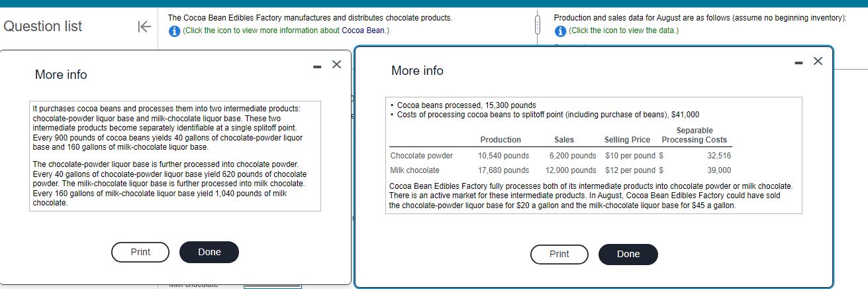Image resolution: width=868 pixels, height=289 pixels.
Task: Click 12,000 pounds sales value
Action: [x=571, y=170]
